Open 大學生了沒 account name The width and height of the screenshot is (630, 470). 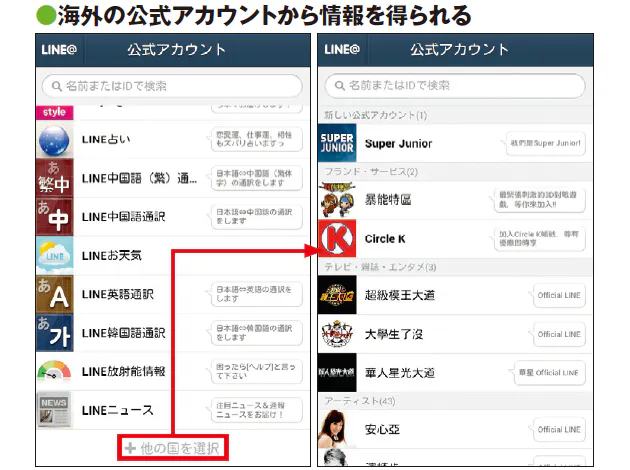point(394,334)
